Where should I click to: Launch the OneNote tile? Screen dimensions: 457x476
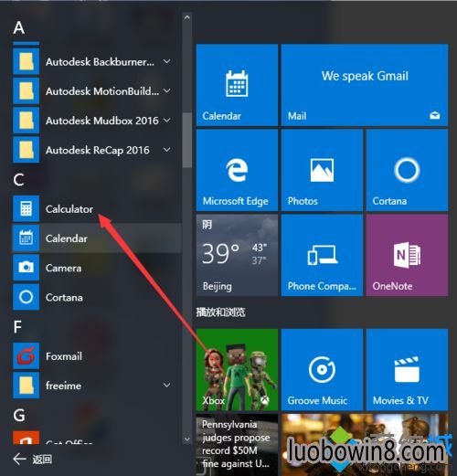pos(407,255)
